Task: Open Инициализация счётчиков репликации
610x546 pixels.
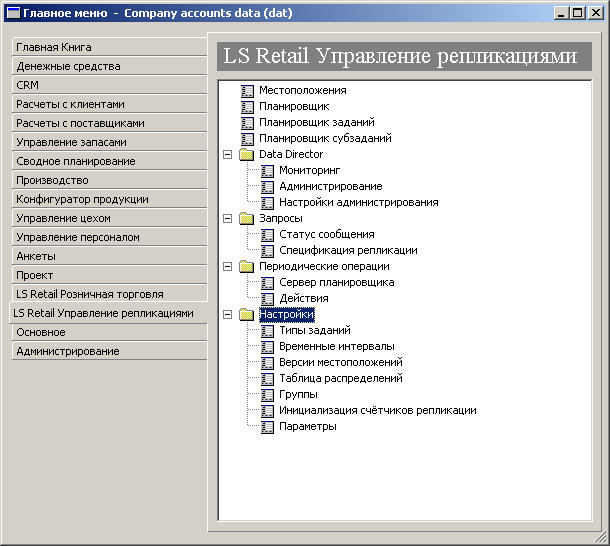Action: (377, 411)
